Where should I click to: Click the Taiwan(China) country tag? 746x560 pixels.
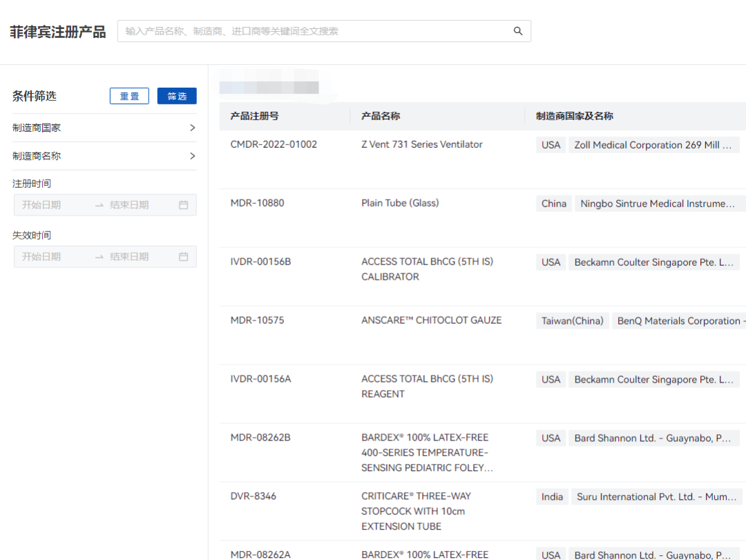click(573, 321)
